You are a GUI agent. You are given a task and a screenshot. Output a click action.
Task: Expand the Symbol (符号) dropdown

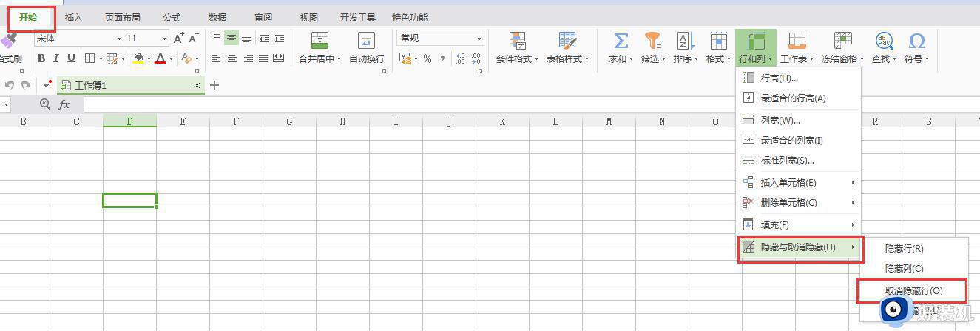click(x=927, y=59)
